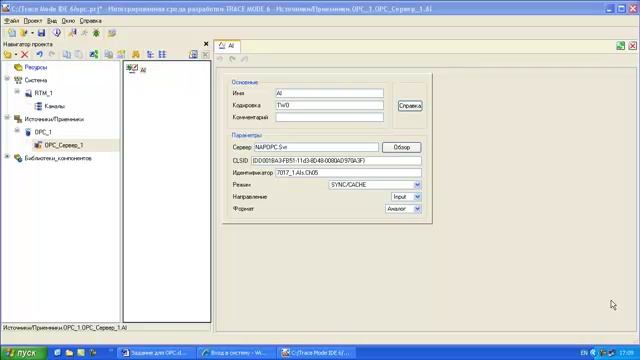Open the Режим SYNC/CACHE dropdown
The width and height of the screenshot is (640, 360).
(x=417, y=185)
